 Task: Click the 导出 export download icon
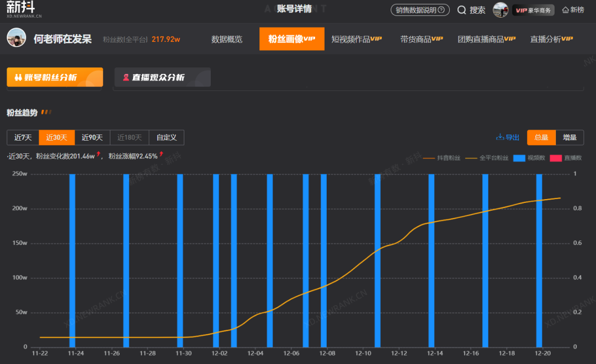[x=501, y=137]
